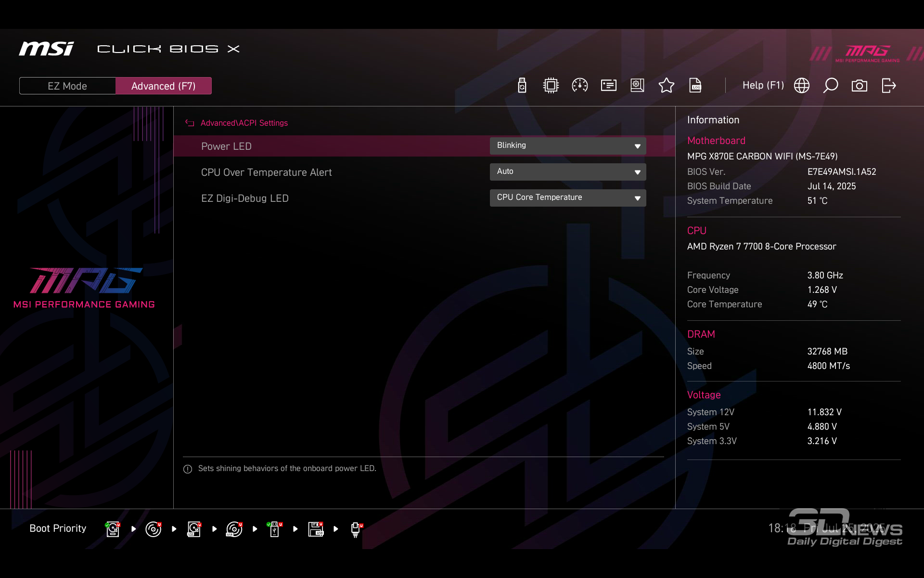This screenshot has height=578, width=924.
Task: Click AMD Ryzen 7 7700 processor name
Action: click(761, 247)
